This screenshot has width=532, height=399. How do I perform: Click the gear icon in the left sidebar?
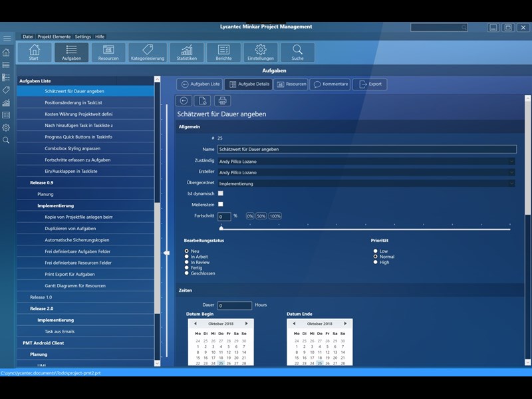[6, 128]
